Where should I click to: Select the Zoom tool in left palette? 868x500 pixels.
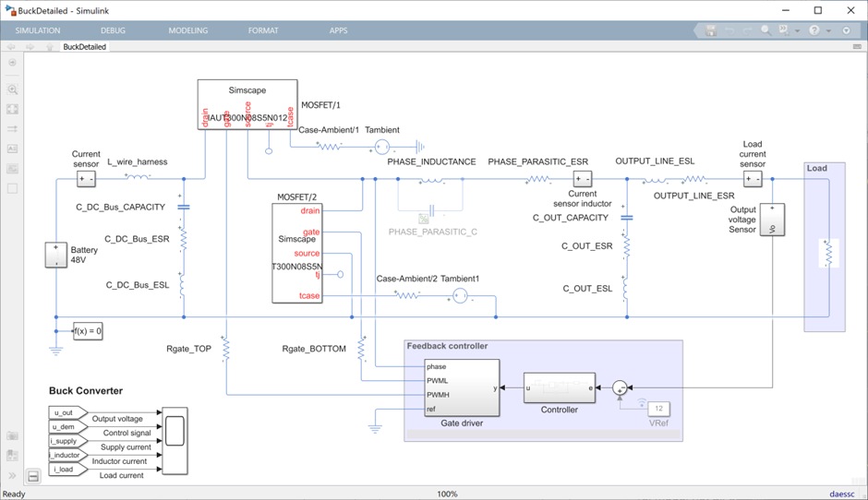click(x=13, y=89)
